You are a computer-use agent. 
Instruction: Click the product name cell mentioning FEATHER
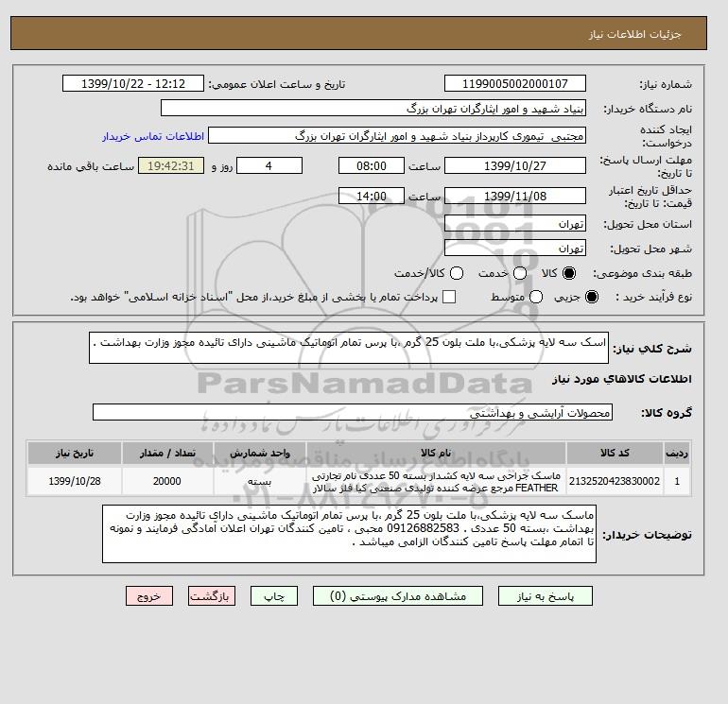click(x=436, y=481)
